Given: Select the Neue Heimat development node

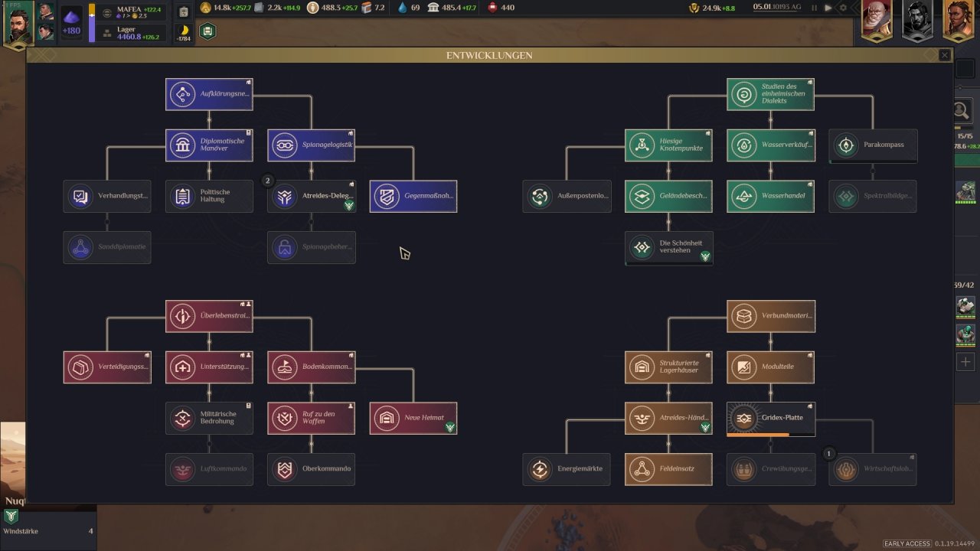Looking at the screenshot, I should click(413, 418).
